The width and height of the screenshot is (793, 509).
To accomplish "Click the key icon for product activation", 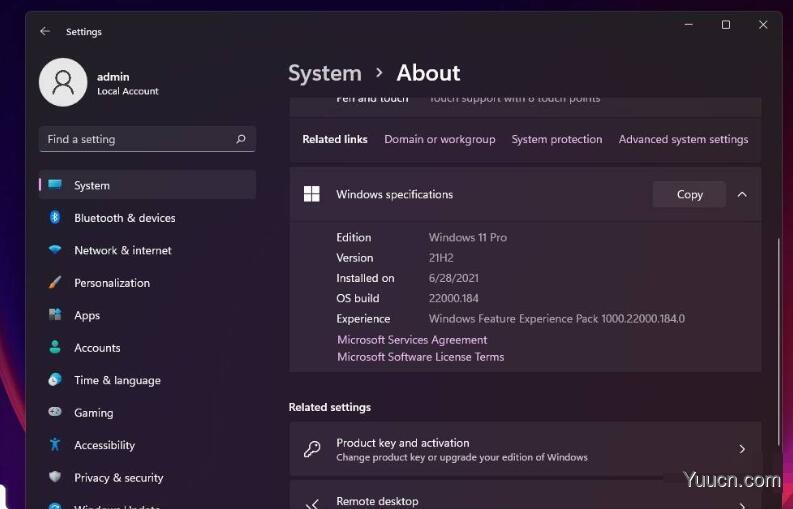I will tap(312, 449).
